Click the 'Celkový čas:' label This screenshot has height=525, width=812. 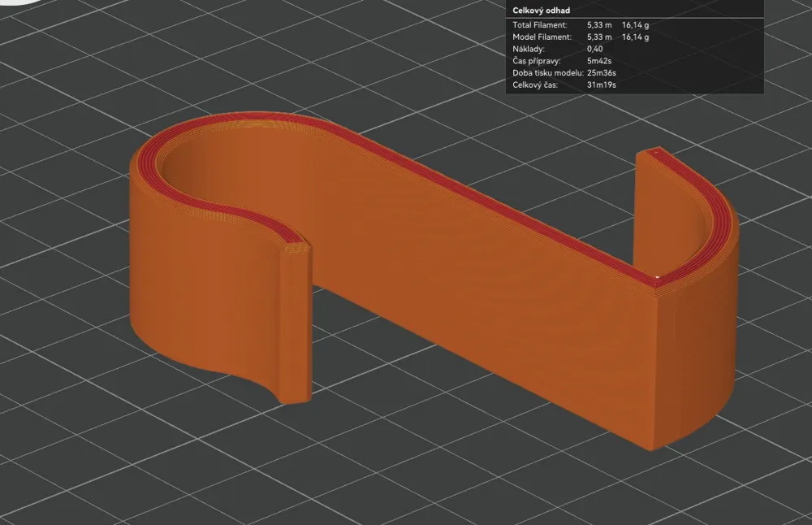(x=535, y=85)
